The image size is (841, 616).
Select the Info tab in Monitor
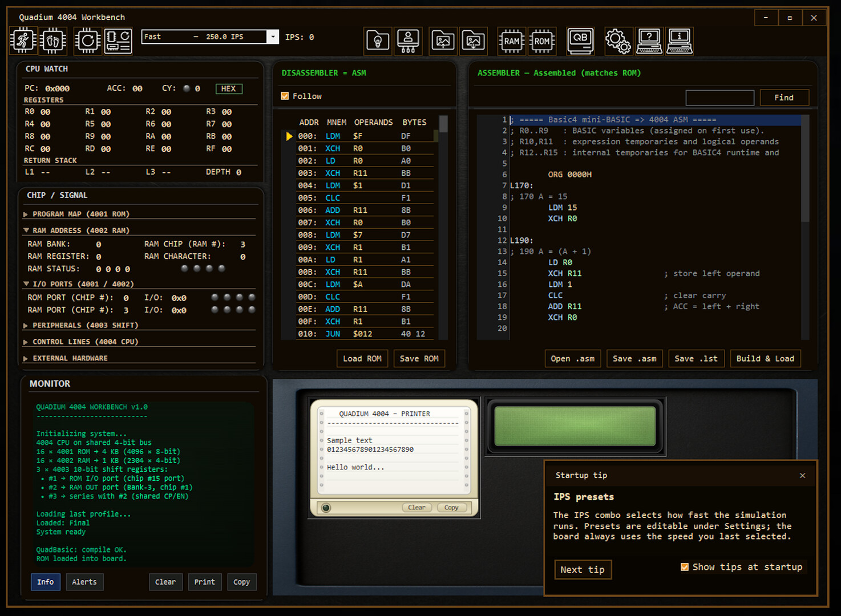pyautogui.click(x=45, y=582)
